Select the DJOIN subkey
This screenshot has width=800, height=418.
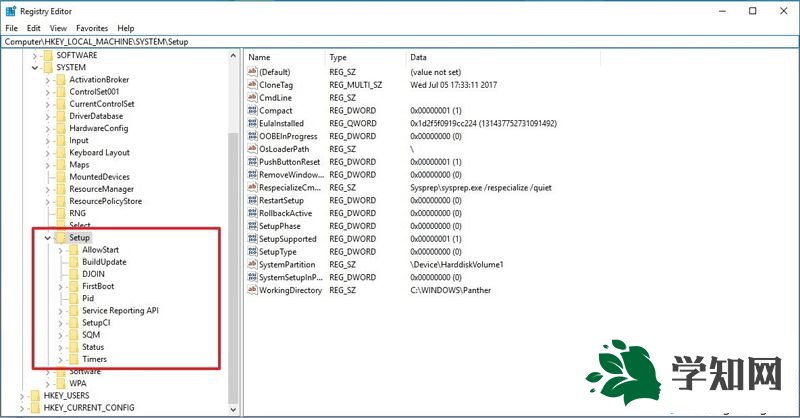[93, 274]
